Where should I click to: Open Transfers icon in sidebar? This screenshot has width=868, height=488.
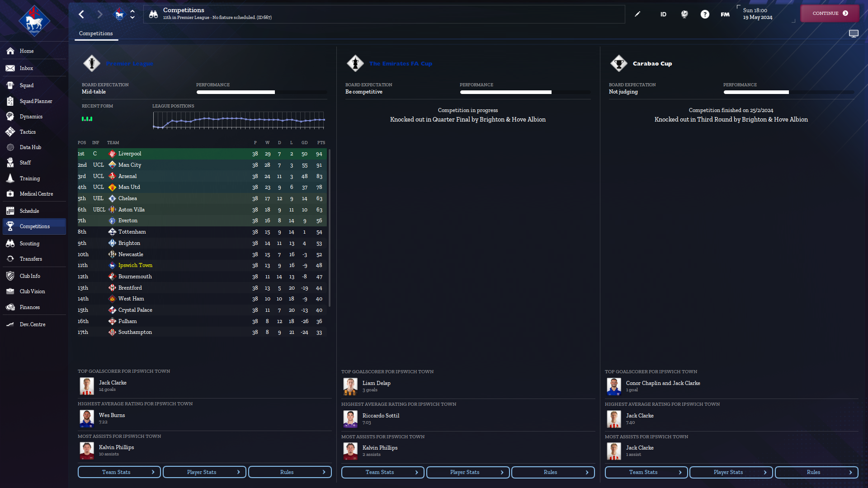tap(10, 259)
